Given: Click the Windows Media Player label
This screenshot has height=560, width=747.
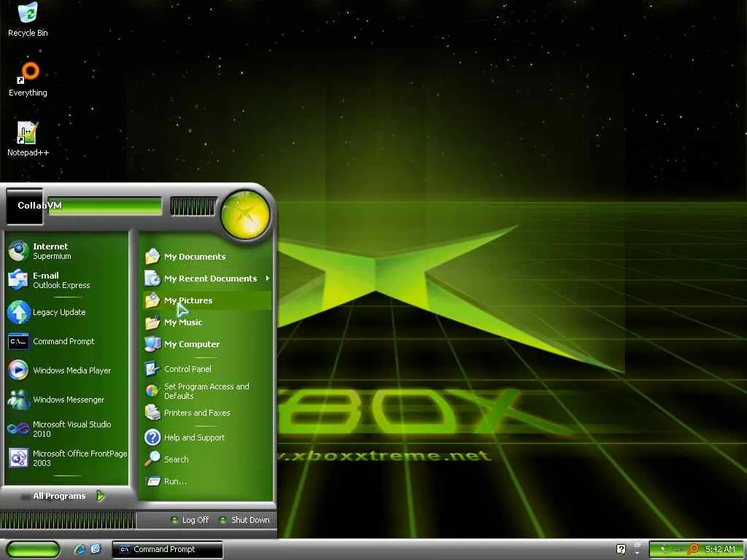Looking at the screenshot, I should pyautogui.click(x=72, y=370).
